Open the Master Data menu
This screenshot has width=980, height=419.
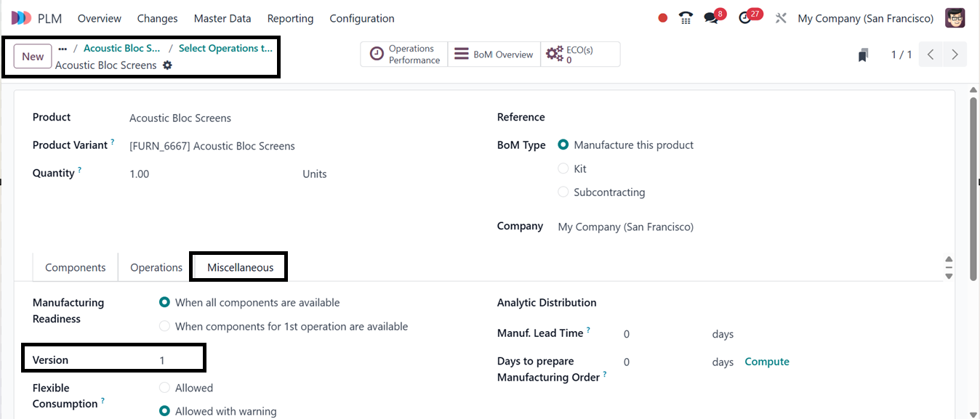pos(222,18)
